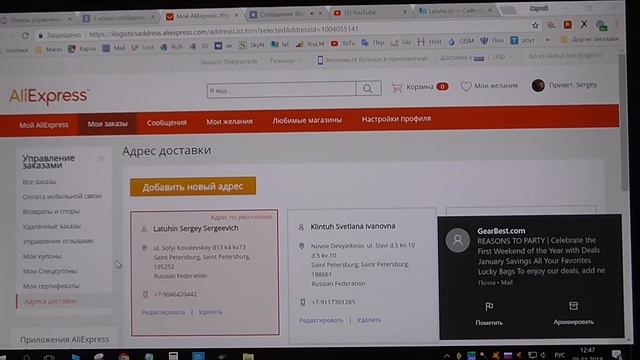Click the AliExpress logo
Viewport: 640px width, 360px height.
(x=48, y=96)
